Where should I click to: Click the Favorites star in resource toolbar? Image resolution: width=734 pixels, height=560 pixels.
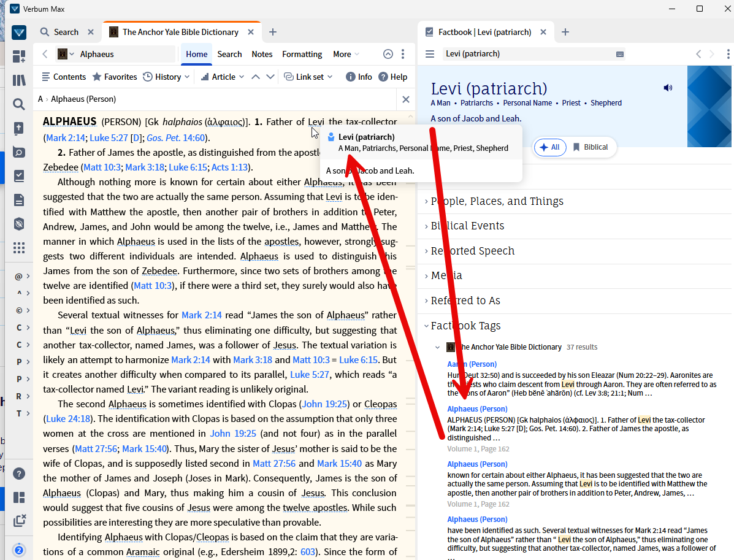pyautogui.click(x=115, y=77)
